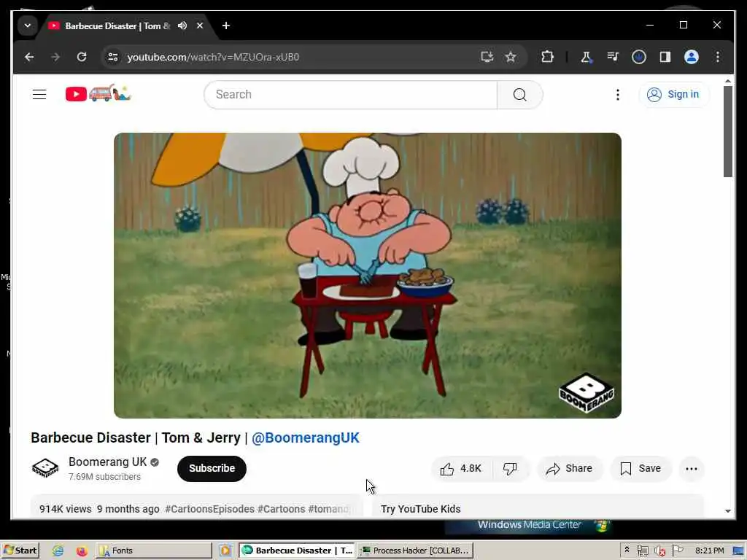Share the video

569,469
